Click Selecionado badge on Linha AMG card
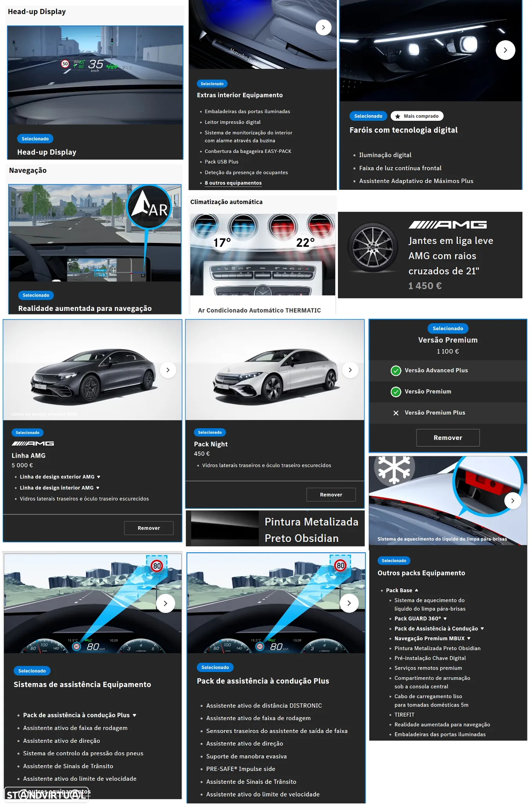 (27, 433)
